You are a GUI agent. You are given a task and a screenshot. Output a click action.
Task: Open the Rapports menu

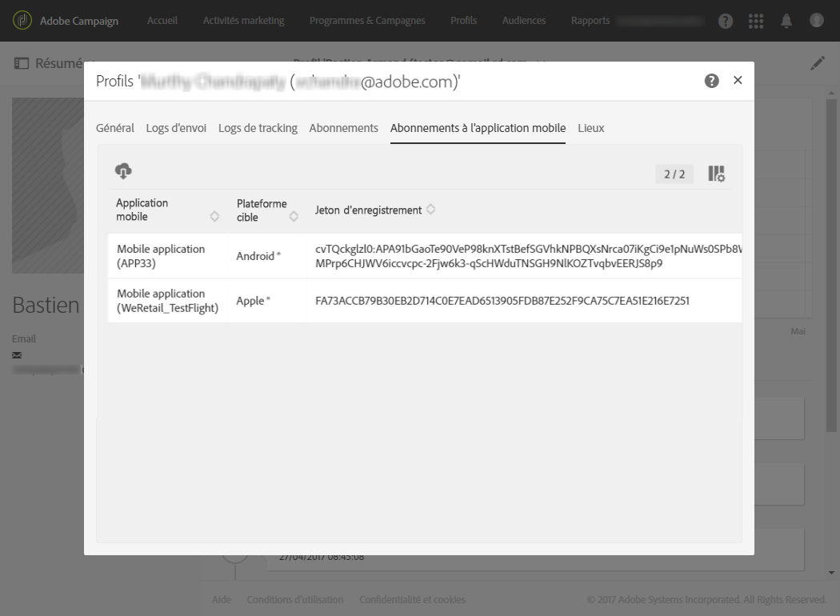590,20
